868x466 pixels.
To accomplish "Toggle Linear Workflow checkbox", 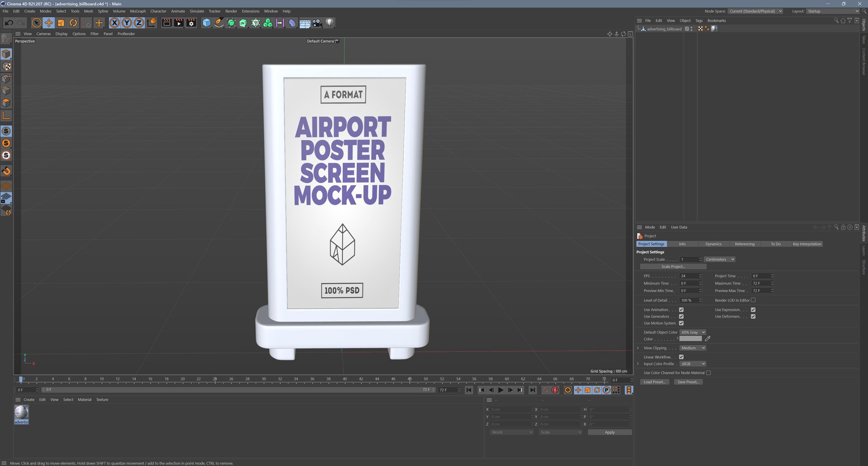I will point(681,357).
